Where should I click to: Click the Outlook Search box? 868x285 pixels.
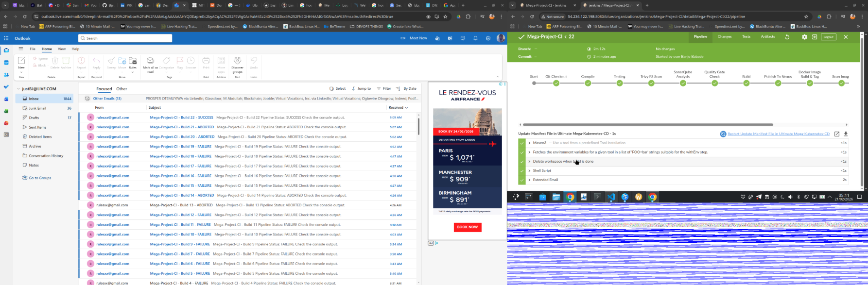125,38
